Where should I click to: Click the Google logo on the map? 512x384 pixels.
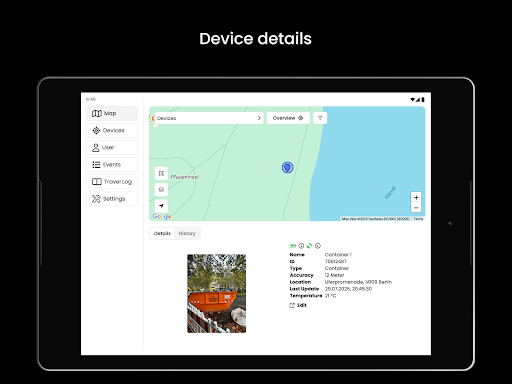click(162, 216)
